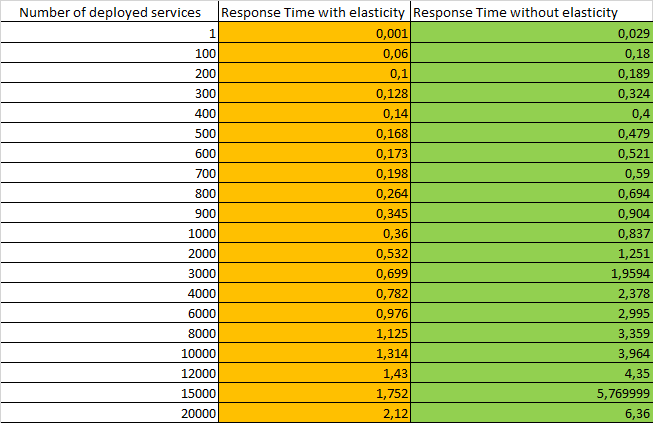
Task: Click the cell containing 0,18
Action: pos(532,52)
